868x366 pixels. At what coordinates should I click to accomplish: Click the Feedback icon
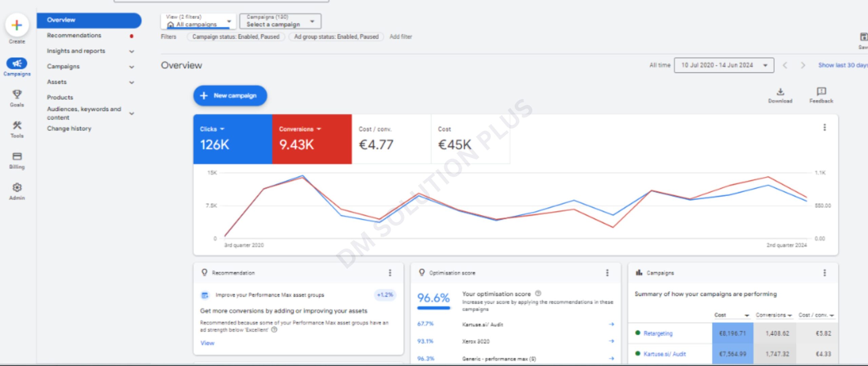(x=821, y=91)
